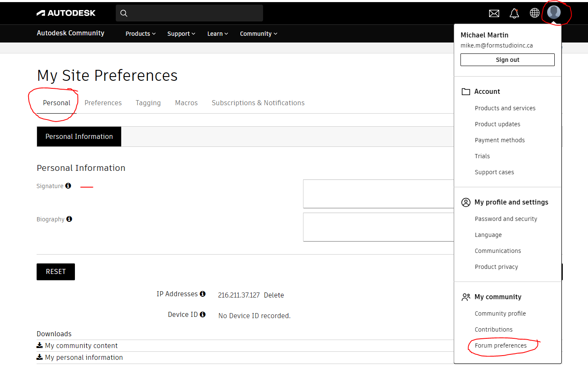Switch to the Macros tab

pyautogui.click(x=186, y=103)
